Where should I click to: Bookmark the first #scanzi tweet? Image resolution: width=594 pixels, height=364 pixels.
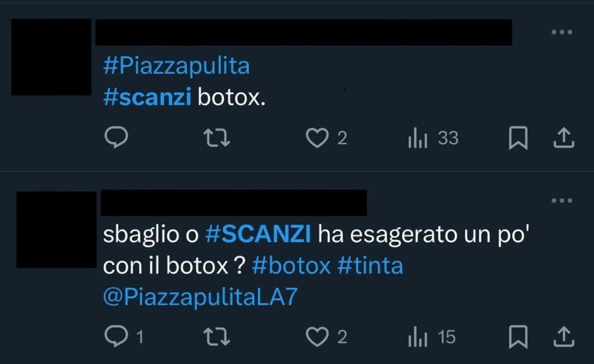(x=518, y=138)
